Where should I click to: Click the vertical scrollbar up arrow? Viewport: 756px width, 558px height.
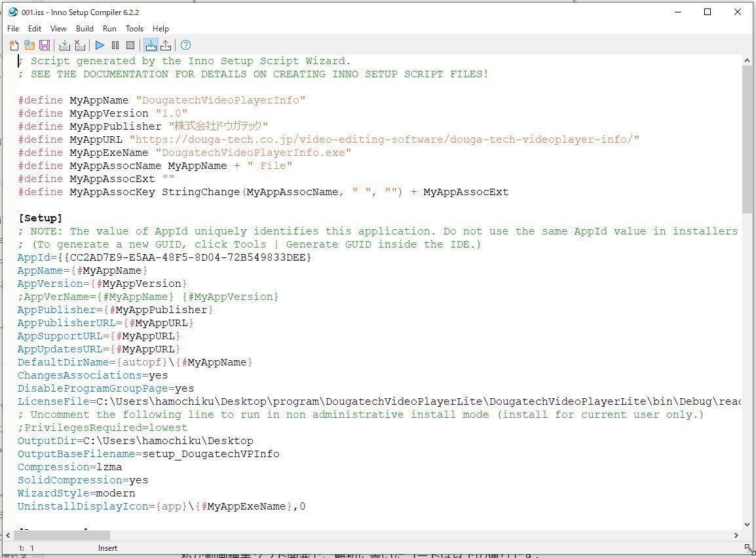pos(747,61)
